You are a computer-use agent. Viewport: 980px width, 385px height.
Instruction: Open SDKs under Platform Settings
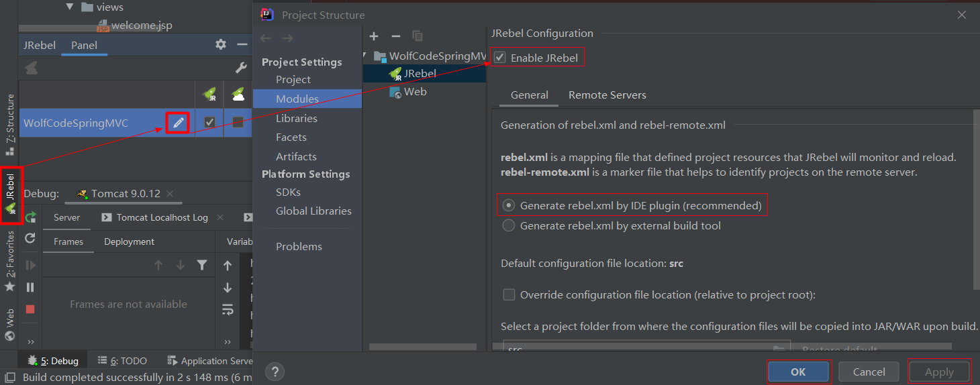coord(288,192)
